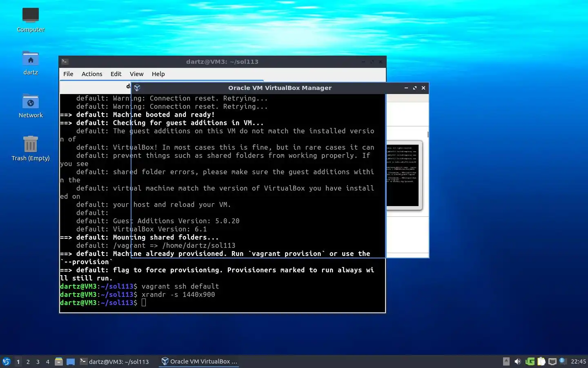
Task: Click the terminal title 'dartz@VM3: ~/sol113'
Action: pyautogui.click(x=222, y=62)
